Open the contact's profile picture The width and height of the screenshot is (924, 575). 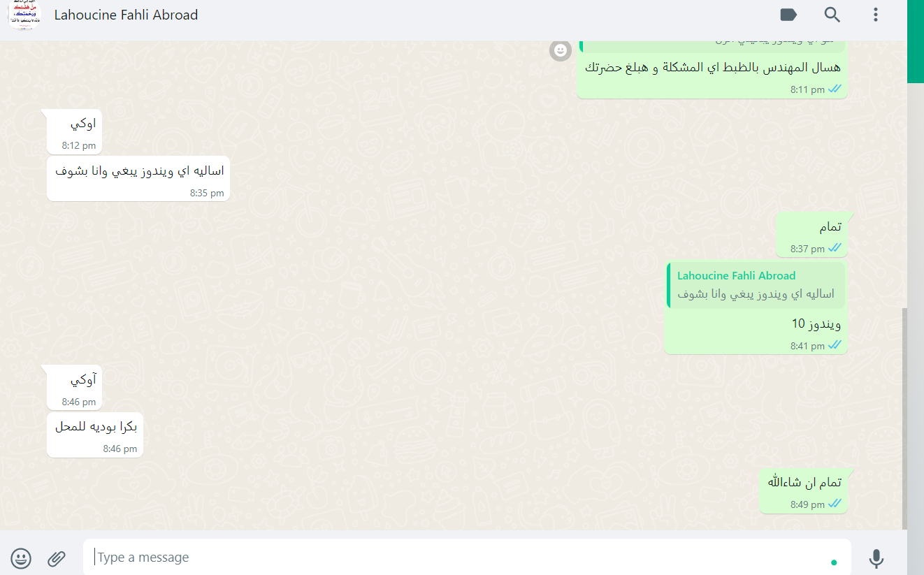24,15
